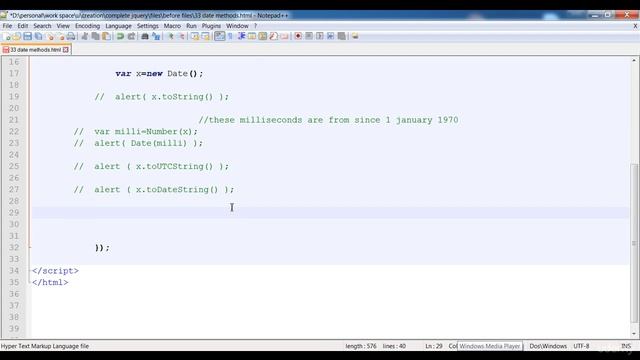This screenshot has height=360, width=640.
Task: Click the 'x.toDateString()' commented line
Action: point(154,190)
